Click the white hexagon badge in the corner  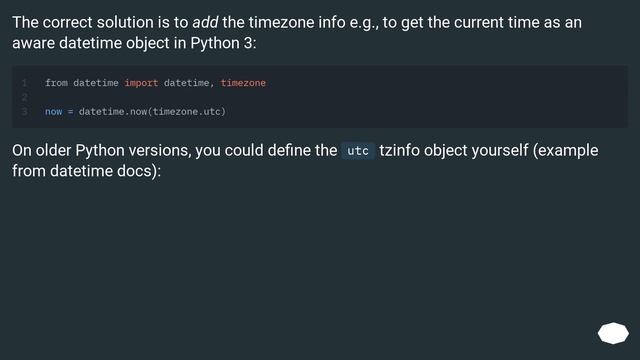pyautogui.click(x=613, y=333)
